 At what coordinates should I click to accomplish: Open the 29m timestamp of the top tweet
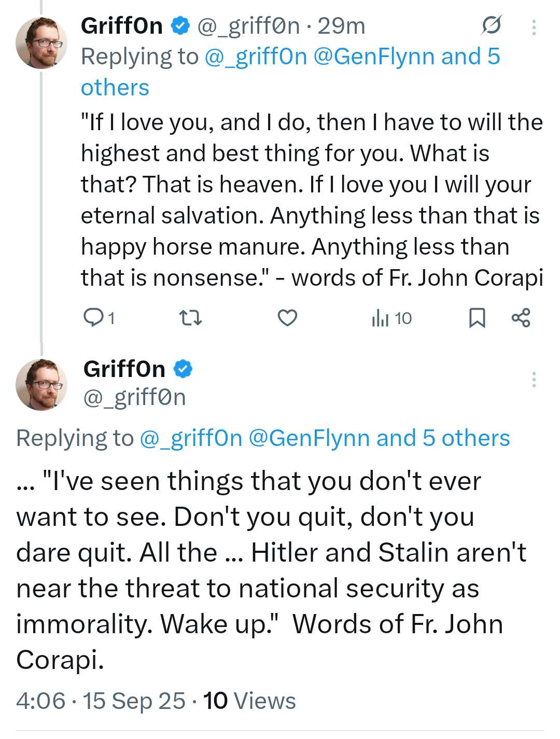pos(342,25)
